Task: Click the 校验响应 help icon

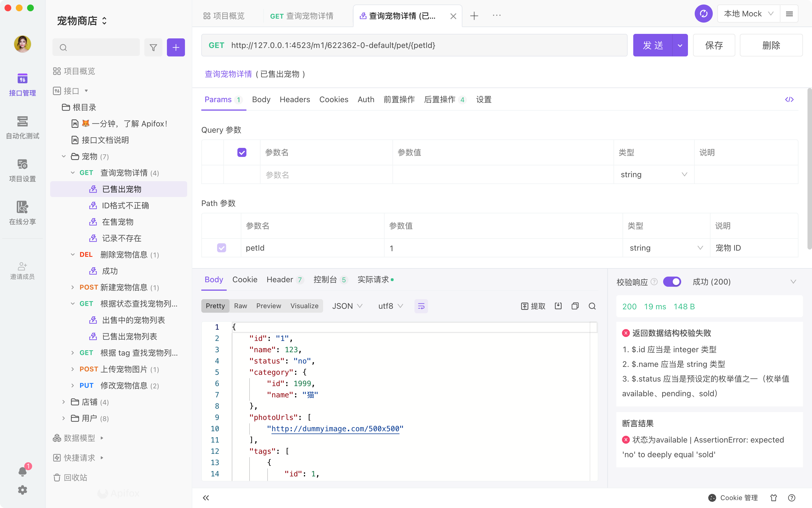Action: click(x=654, y=282)
